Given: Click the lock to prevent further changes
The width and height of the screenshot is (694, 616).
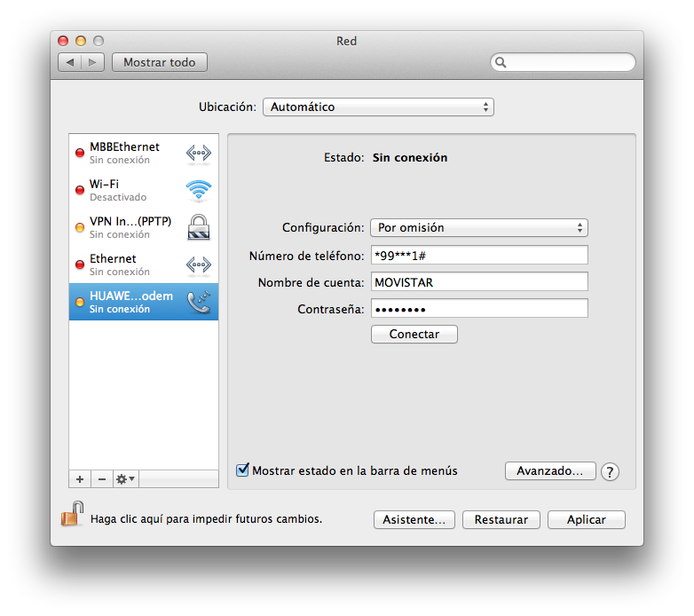Looking at the screenshot, I should (x=73, y=514).
